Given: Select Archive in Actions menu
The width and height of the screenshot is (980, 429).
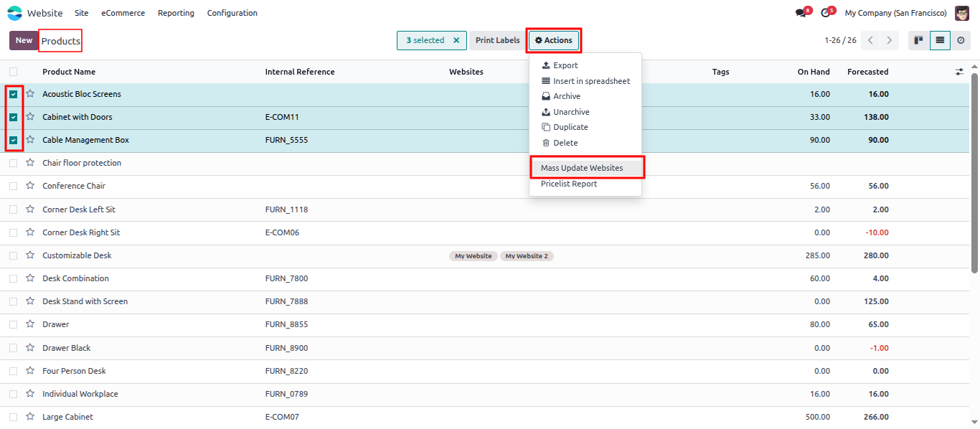Looking at the screenshot, I should coord(585,96).
